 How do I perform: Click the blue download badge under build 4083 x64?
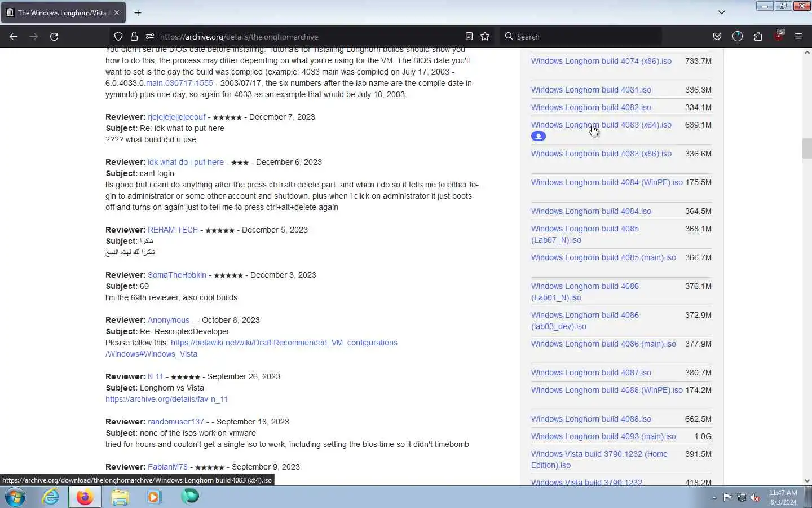click(539, 136)
